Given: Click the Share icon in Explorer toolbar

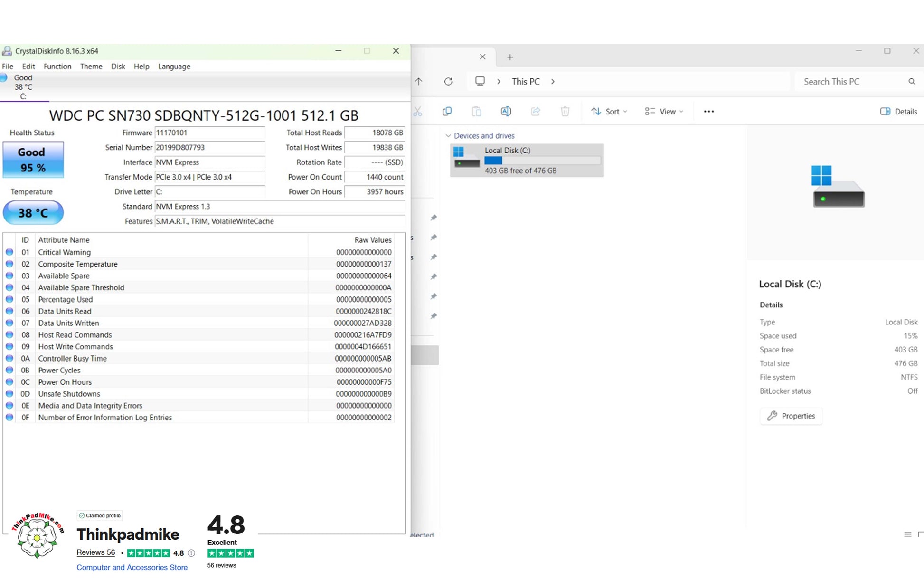Looking at the screenshot, I should click(x=535, y=111).
